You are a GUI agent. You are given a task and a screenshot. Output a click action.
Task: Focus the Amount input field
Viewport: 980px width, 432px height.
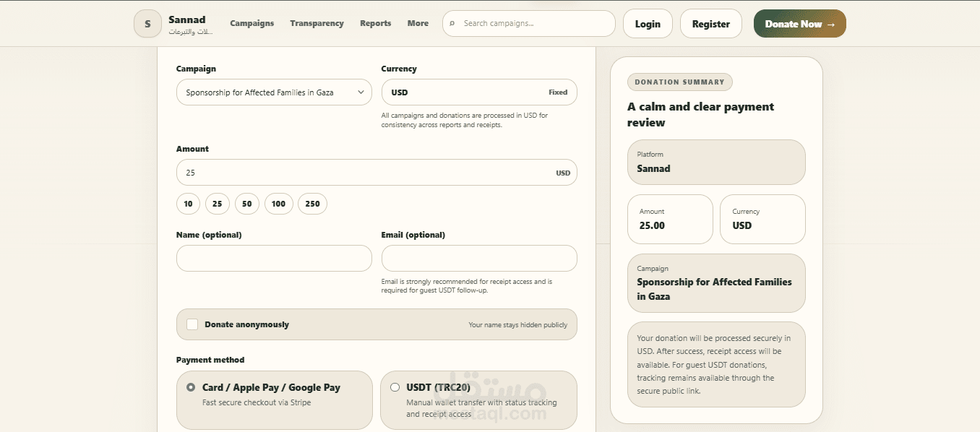point(361,173)
